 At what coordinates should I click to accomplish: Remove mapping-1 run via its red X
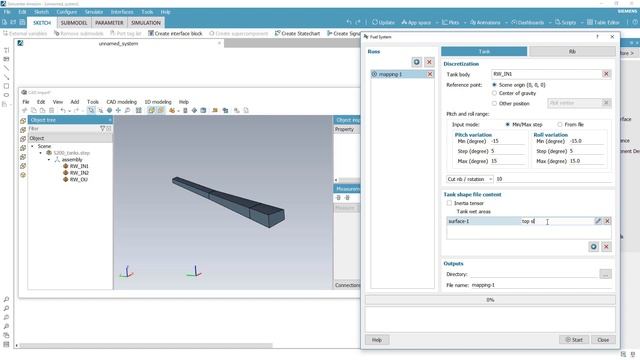(x=430, y=74)
